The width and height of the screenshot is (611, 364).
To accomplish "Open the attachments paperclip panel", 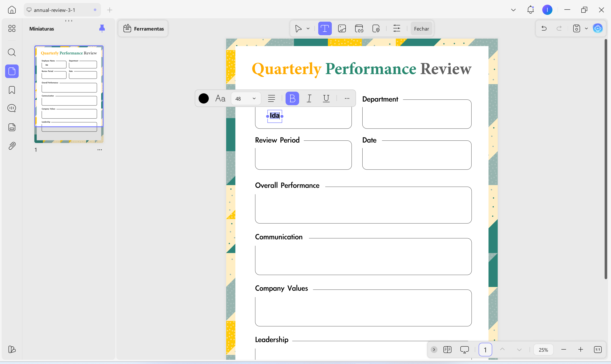I will click(12, 146).
